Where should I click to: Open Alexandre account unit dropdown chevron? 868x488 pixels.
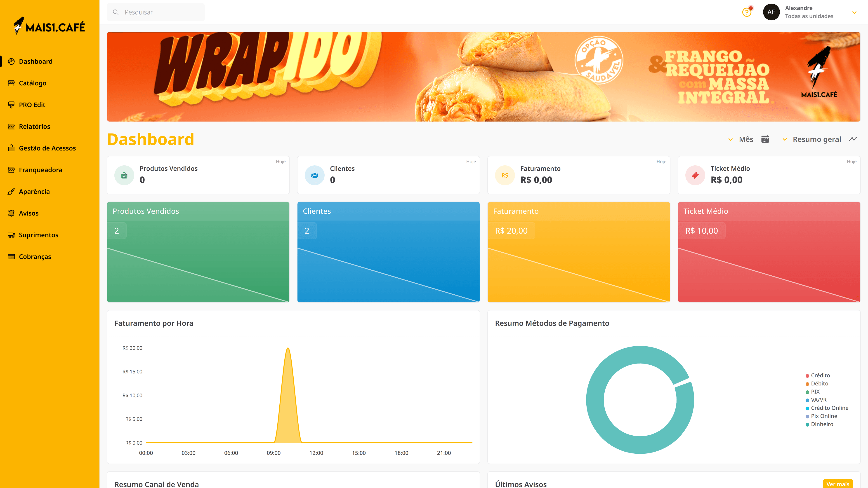(854, 12)
